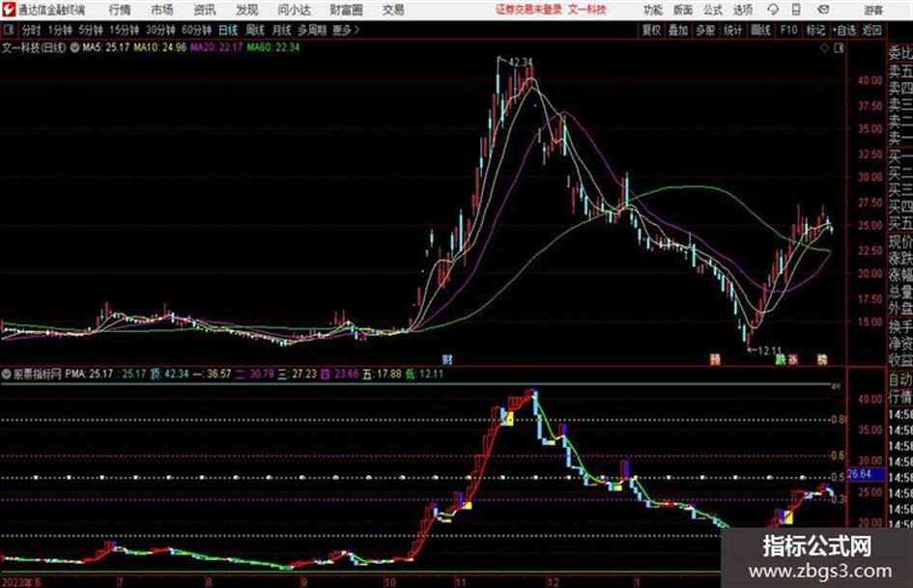Toggle the left panel icon beside 分时
The image size is (913, 588).
(8, 30)
